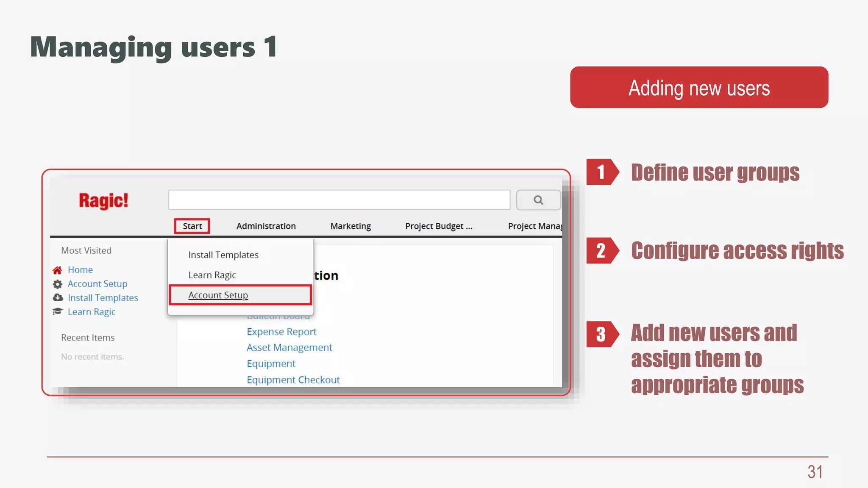Screen dimensions: 868x488
Task: Select Account Setup in the dropdown menu
Action: (218, 295)
